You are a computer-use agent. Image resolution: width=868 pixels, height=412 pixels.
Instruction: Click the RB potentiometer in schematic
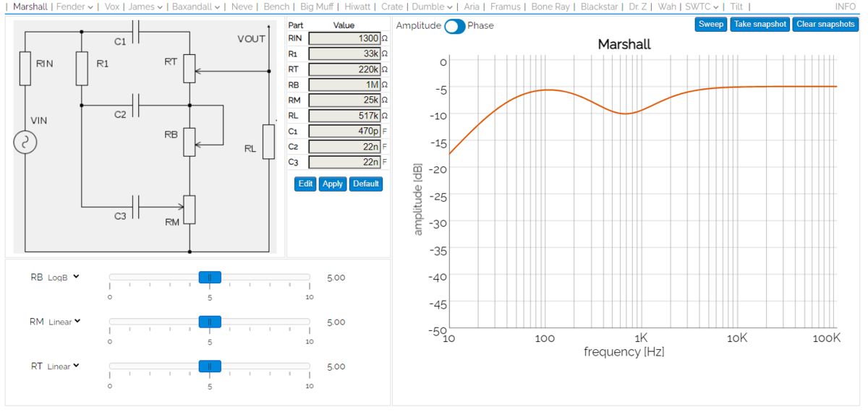click(x=190, y=142)
